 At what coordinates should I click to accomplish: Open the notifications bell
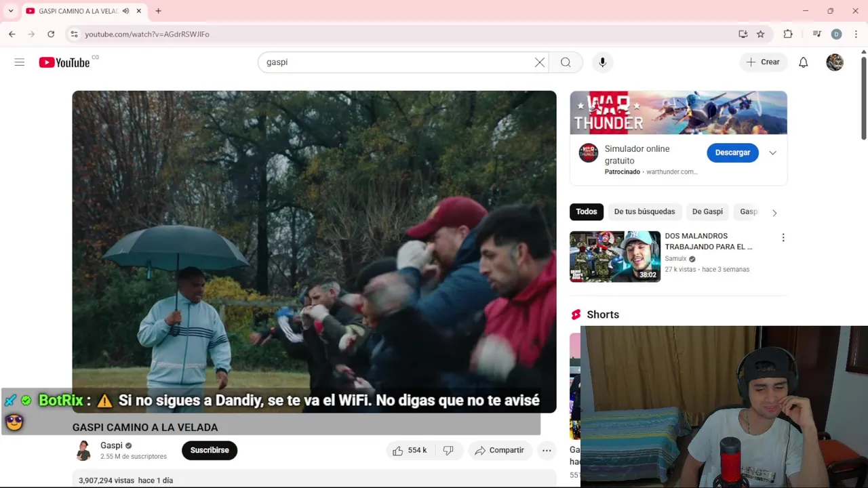803,62
